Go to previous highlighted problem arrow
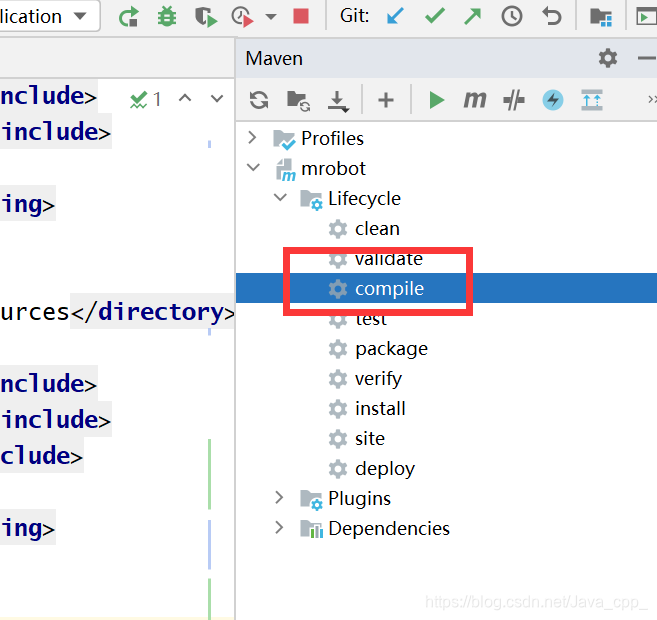657x620 pixels. pos(185,98)
